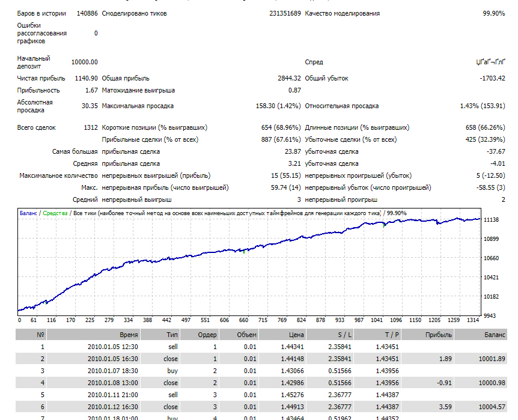Select maximal consecutive loss -58.55 (3)
This screenshot has height=420, width=518.
[x=490, y=187]
